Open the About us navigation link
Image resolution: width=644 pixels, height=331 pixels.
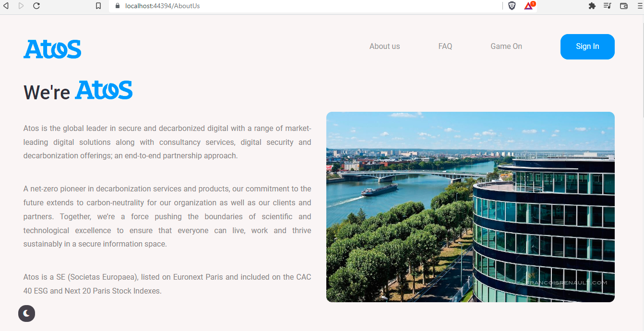coord(384,47)
